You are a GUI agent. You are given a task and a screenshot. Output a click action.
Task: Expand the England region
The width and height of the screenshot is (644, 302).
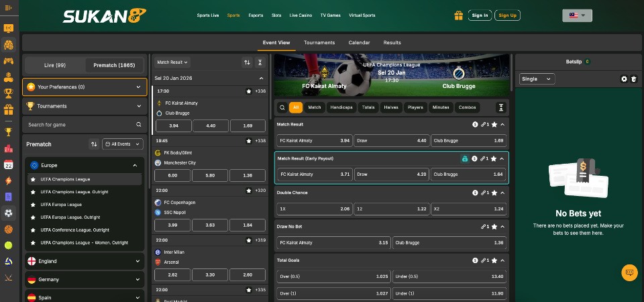point(85,261)
